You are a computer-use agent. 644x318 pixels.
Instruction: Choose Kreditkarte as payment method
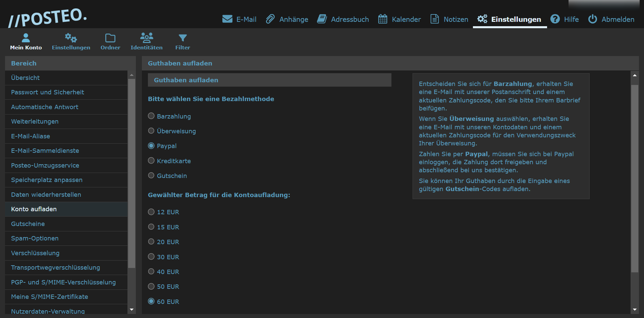[151, 161]
